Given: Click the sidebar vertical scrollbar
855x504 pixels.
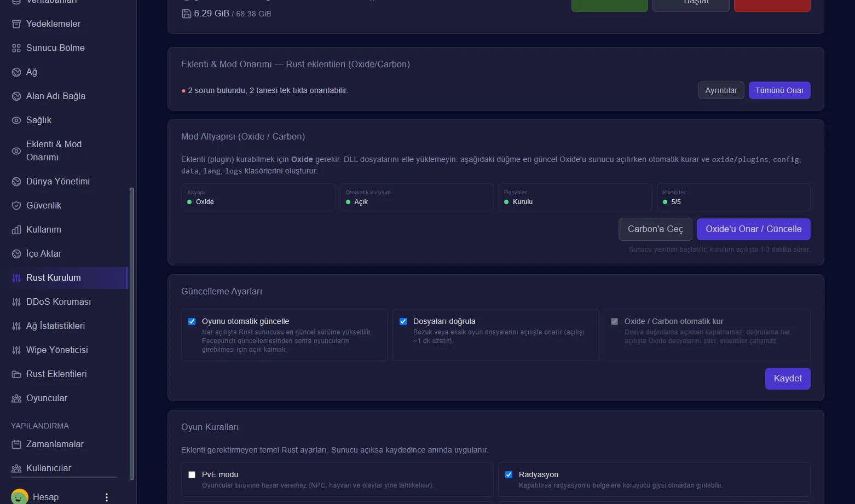Looking at the screenshot, I should [131, 334].
